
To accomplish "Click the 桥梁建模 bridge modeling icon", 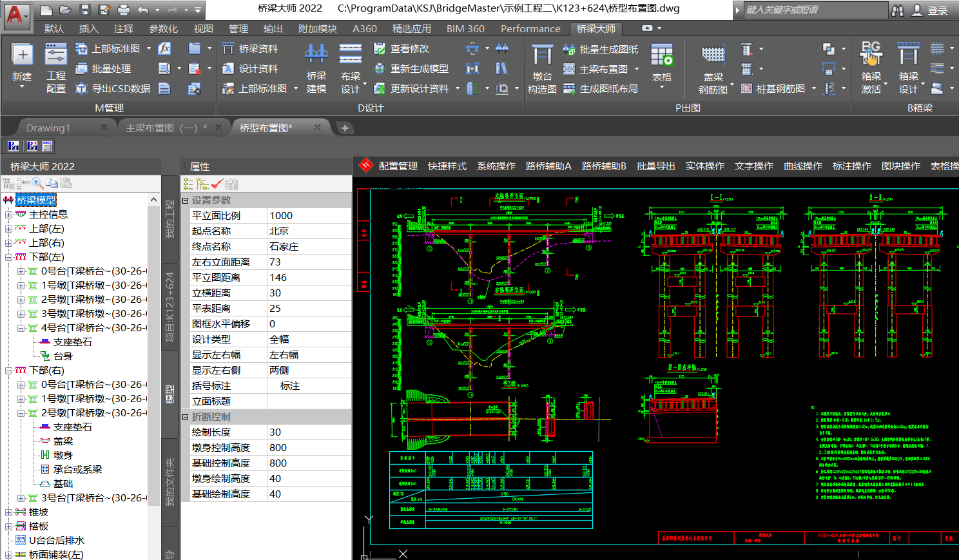I will click(x=316, y=55).
